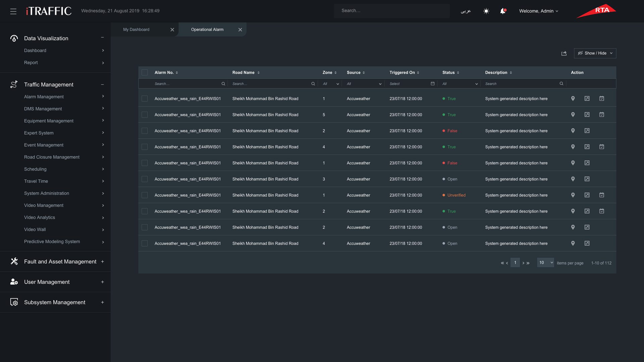Open the notifications bell icon

(x=503, y=11)
